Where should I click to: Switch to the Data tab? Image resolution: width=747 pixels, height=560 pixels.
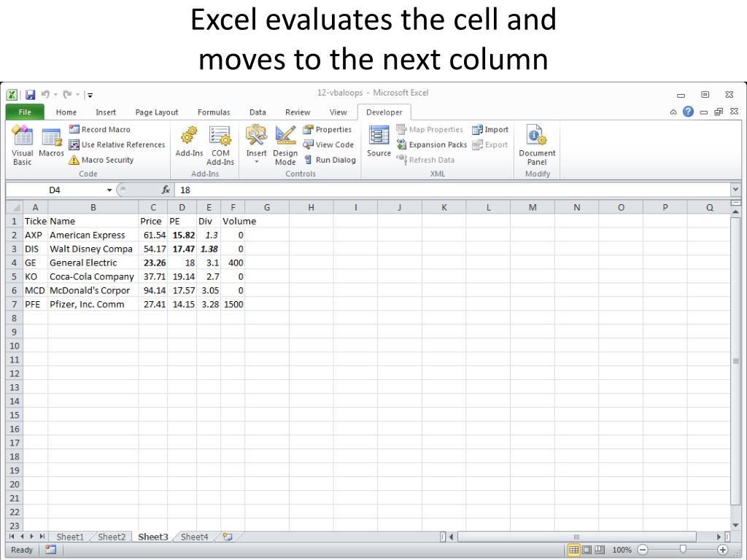coord(258,112)
